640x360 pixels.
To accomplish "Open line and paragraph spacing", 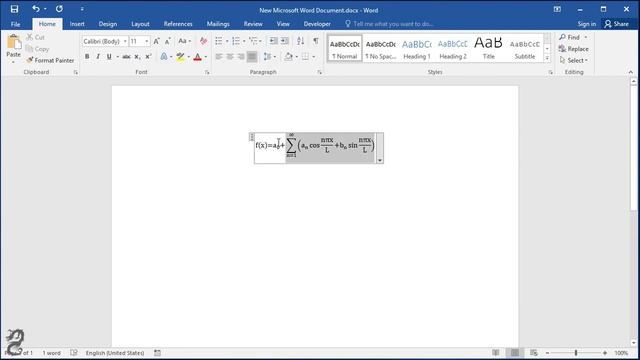I will pyautogui.click(x=267, y=56).
